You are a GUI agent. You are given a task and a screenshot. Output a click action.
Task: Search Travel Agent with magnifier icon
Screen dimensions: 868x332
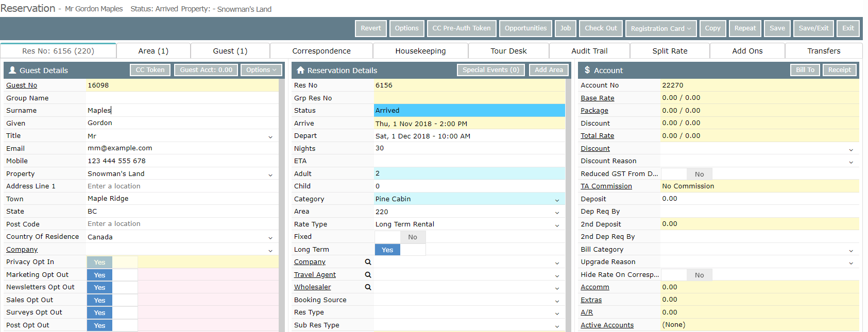coord(368,275)
